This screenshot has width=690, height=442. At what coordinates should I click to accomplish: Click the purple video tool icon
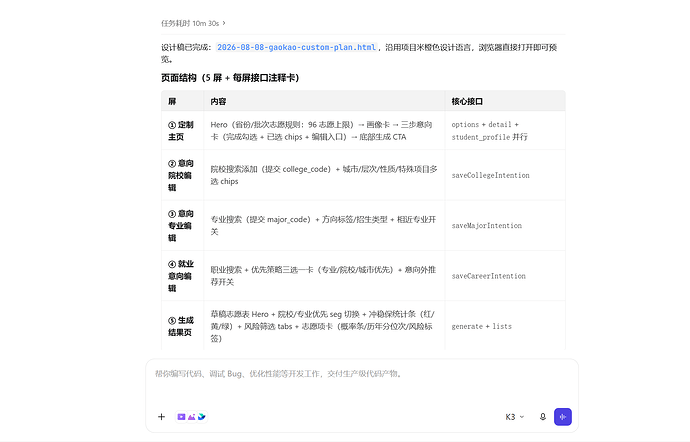coord(181,416)
